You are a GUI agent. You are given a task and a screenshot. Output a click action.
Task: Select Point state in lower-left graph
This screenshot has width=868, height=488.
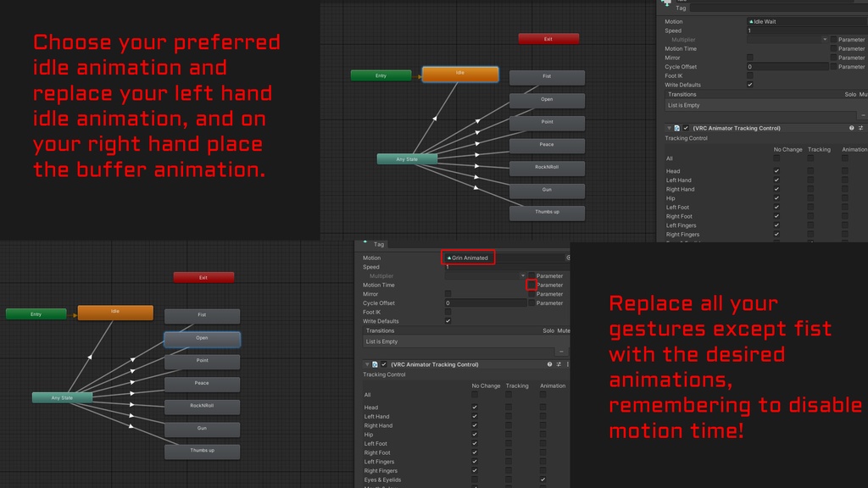click(202, 361)
